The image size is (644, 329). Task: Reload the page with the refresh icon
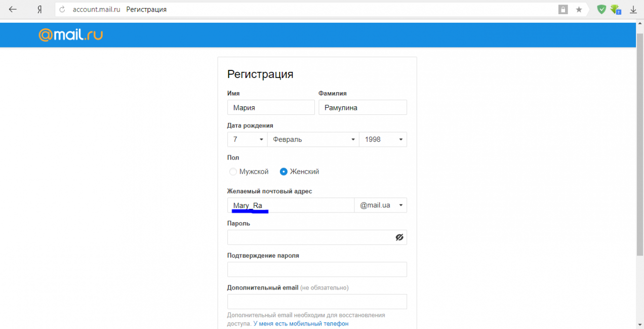point(63,10)
